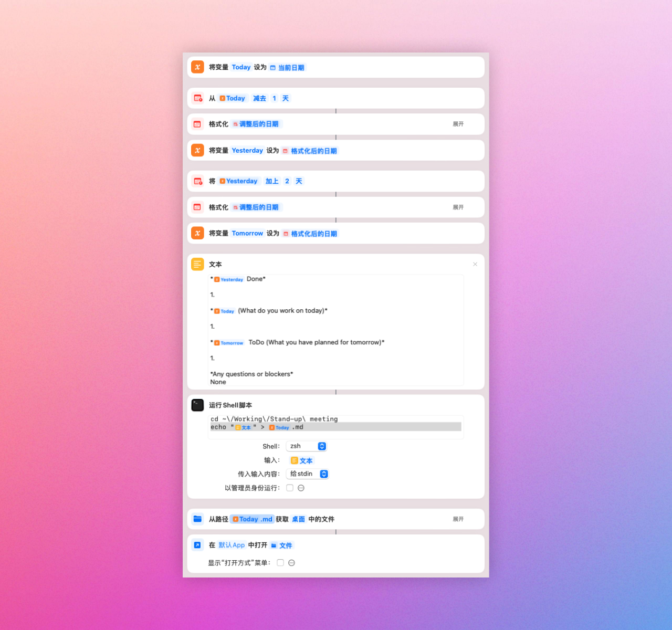Click the 'cd ~\/Working' line in the shell script
This screenshot has width=672, height=630.
274,419
